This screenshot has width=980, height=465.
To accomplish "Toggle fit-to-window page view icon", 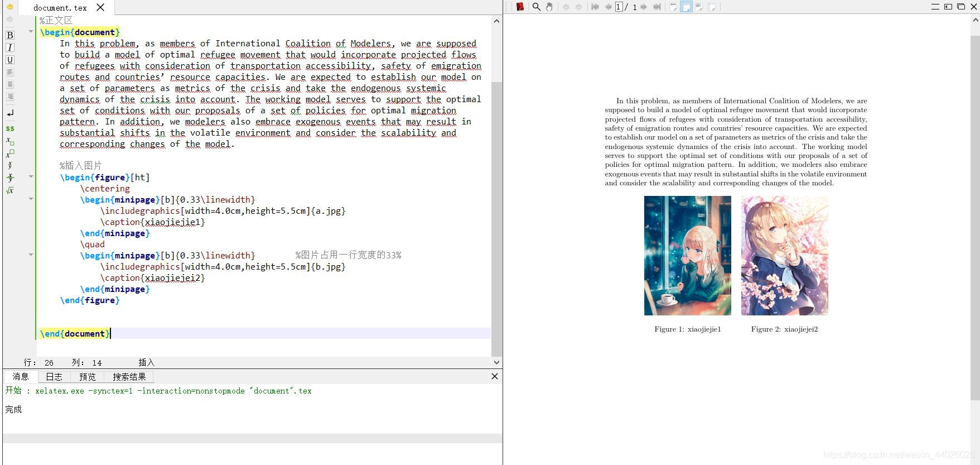I will click(686, 7).
